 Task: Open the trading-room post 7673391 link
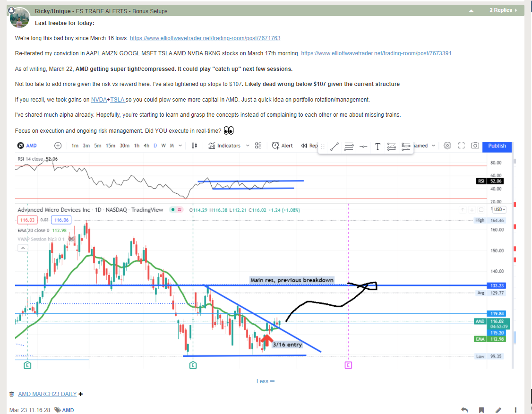pos(376,53)
